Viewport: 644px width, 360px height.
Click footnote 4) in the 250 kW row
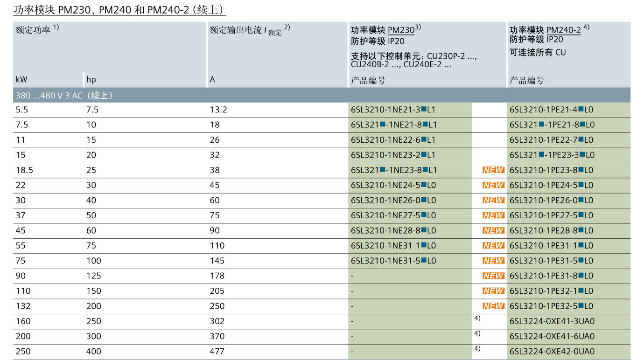point(477,348)
